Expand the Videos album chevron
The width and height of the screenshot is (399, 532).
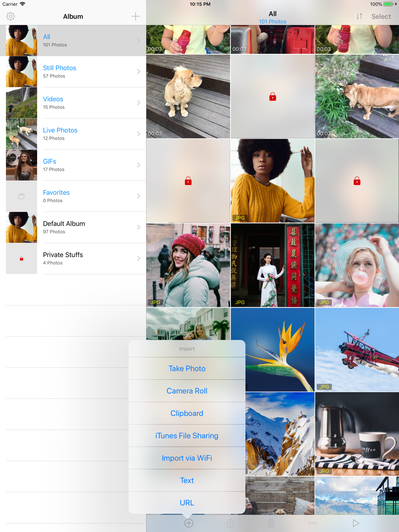tap(139, 103)
